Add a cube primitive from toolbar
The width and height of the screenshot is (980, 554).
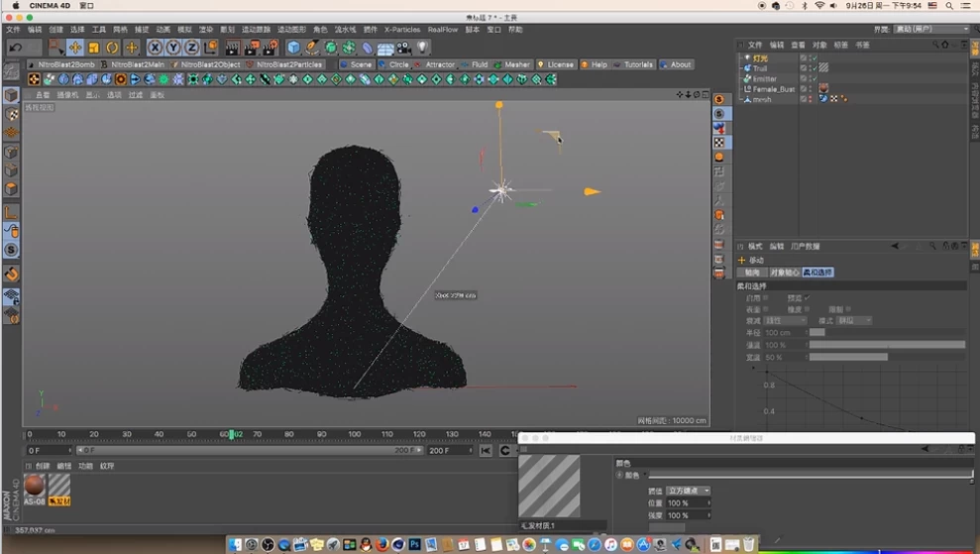293,48
